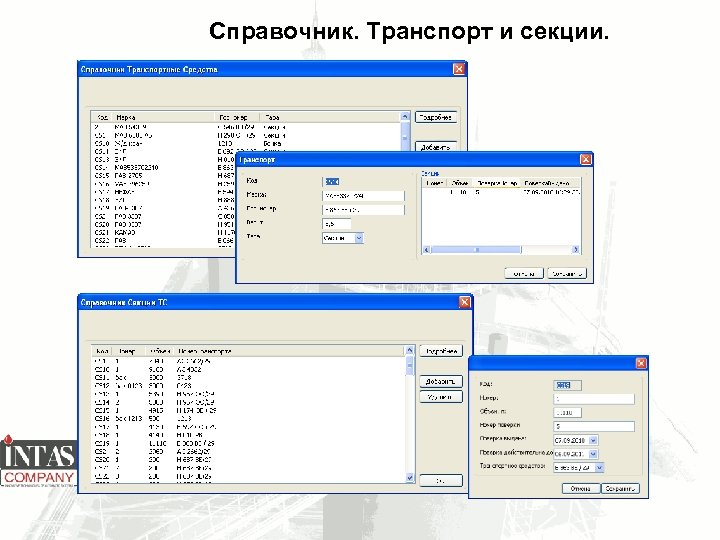Sort sections list by Объем column header
The height and width of the screenshot is (540, 720).
click(160, 351)
